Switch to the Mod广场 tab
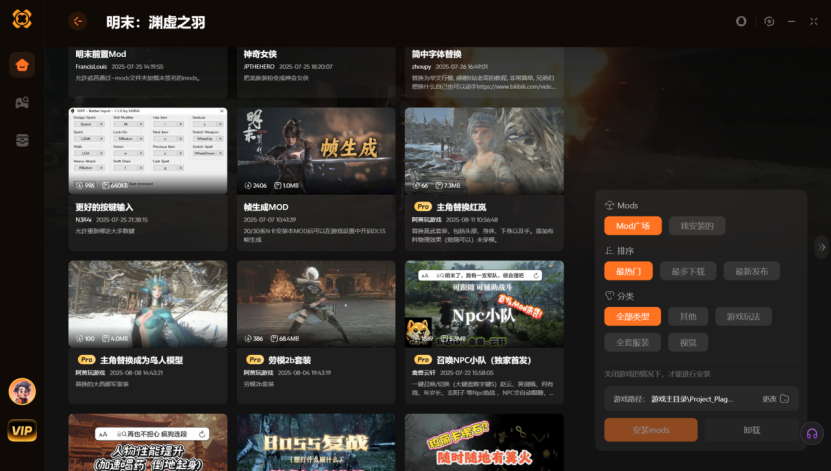Image resolution: width=831 pixels, height=471 pixels. 633,226
